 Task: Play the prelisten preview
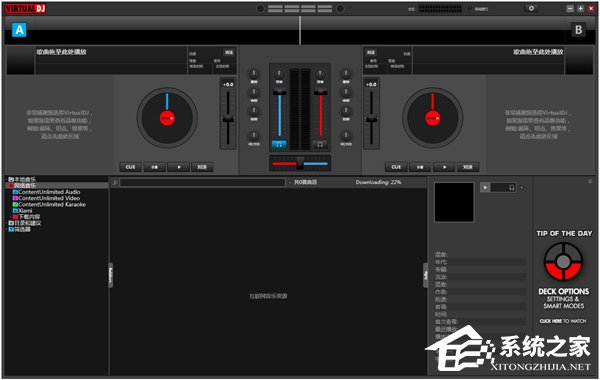(x=485, y=188)
